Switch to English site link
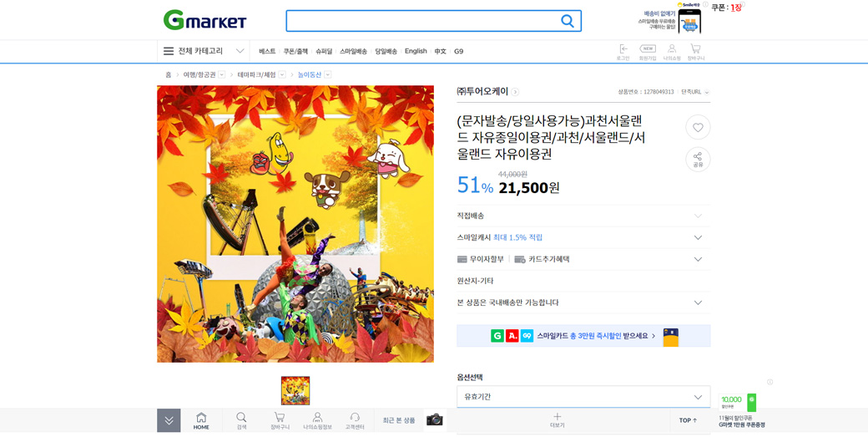 (x=415, y=51)
